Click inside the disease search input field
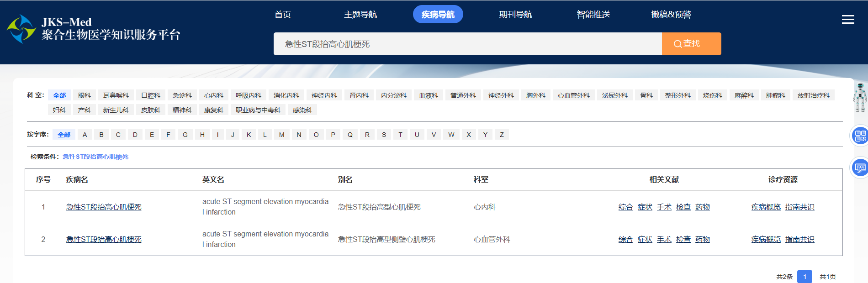The height and width of the screenshot is (283, 868). (x=467, y=44)
